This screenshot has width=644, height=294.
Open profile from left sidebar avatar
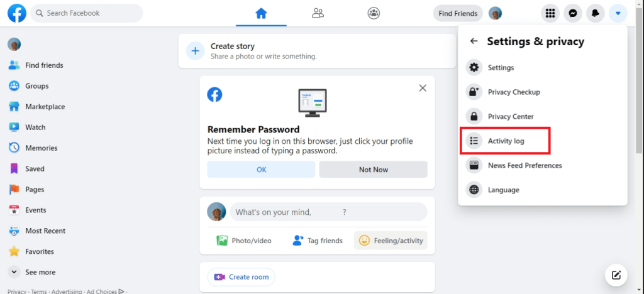point(14,44)
